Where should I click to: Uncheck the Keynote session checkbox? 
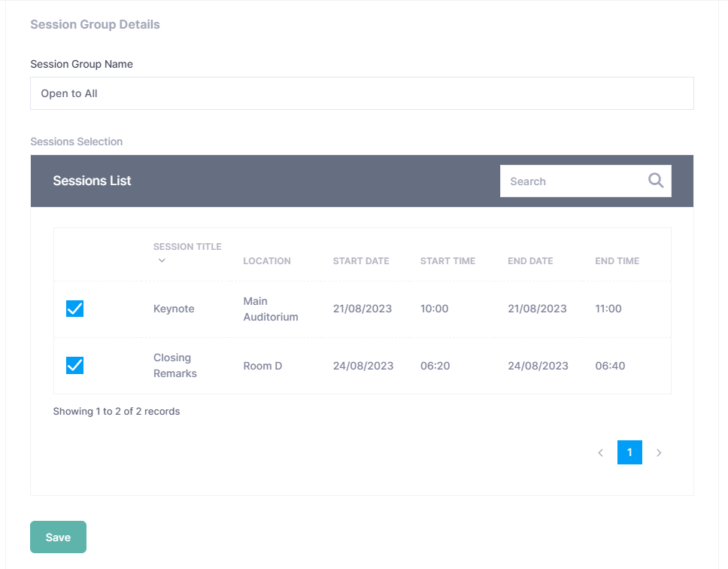tap(75, 309)
